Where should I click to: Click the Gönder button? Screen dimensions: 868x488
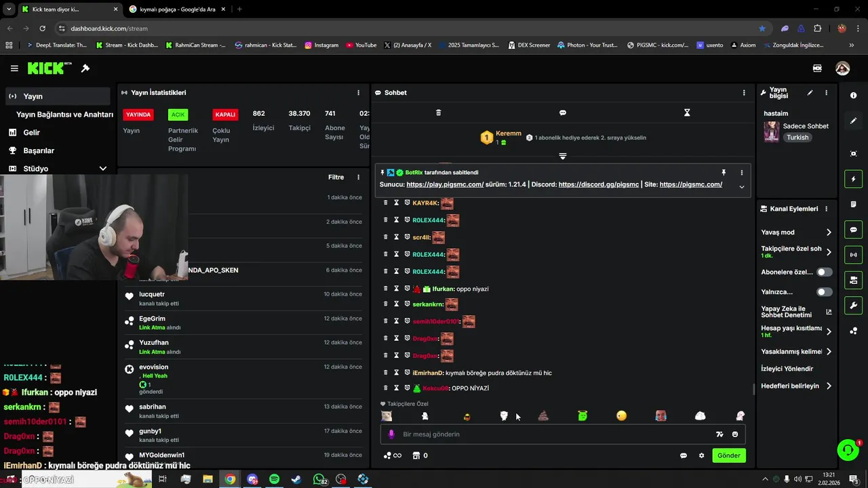point(729,455)
